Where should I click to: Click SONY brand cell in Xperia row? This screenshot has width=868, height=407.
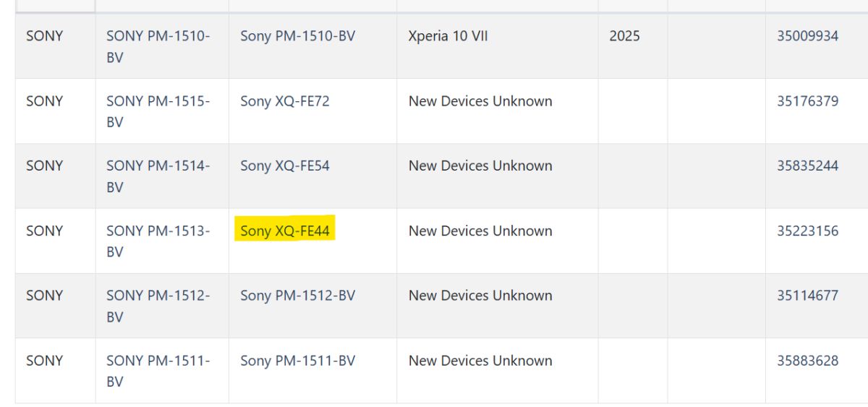coord(45,36)
